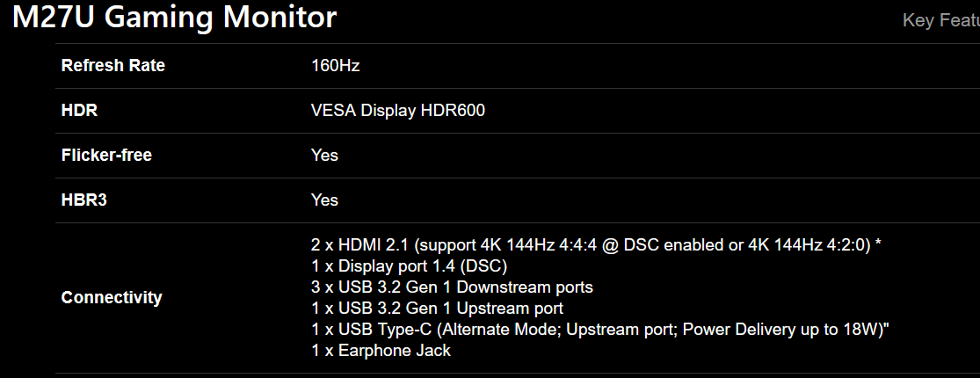The image size is (980, 378).
Task: Click the Display port 1.4 (DSC) line
Action: pos(409,266)
